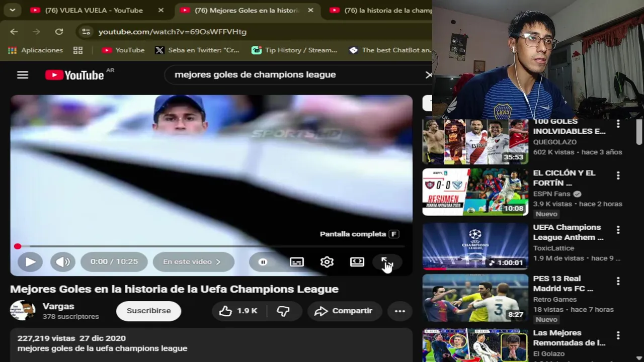644x362 pixels.
Task: Expand the 'En este video' chapters chevron
Action: (x=218, y=261)
